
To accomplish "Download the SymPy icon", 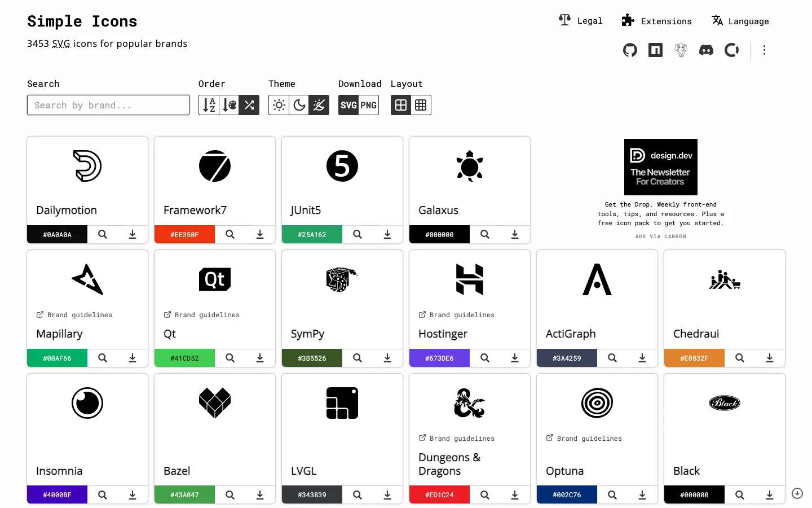I will pyautogui.click(x=387, y=358).
